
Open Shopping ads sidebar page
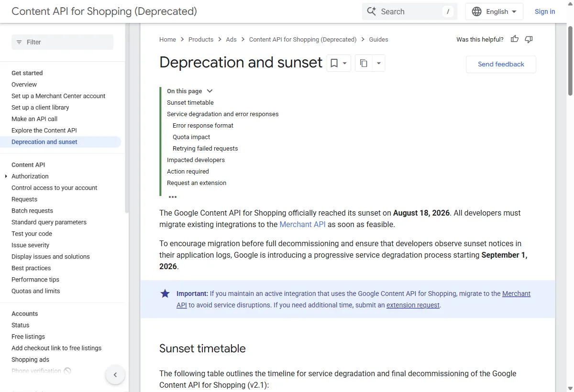pyautogui.click(x=30, y=359)
